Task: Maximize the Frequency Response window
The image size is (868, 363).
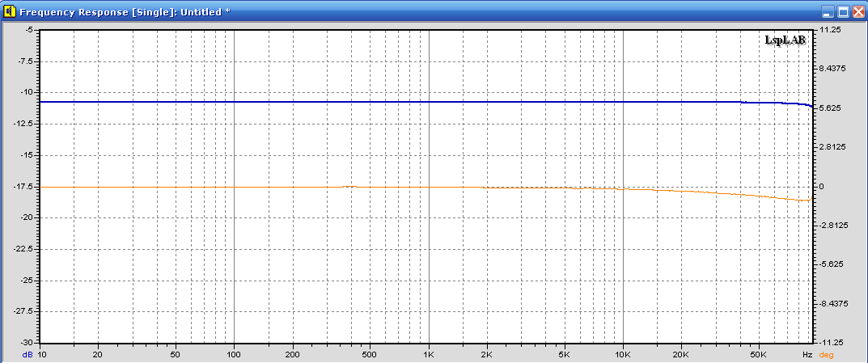Action: tap(843, 11)
